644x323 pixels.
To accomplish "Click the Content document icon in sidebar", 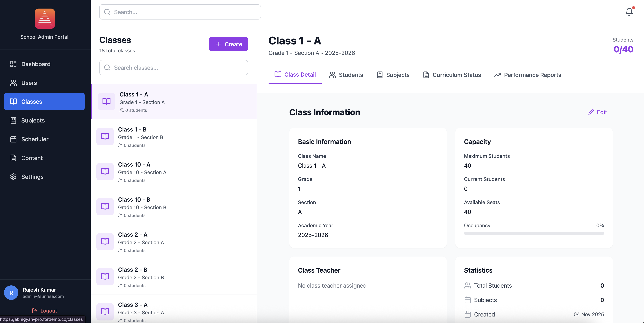I will tap(13, 158).
